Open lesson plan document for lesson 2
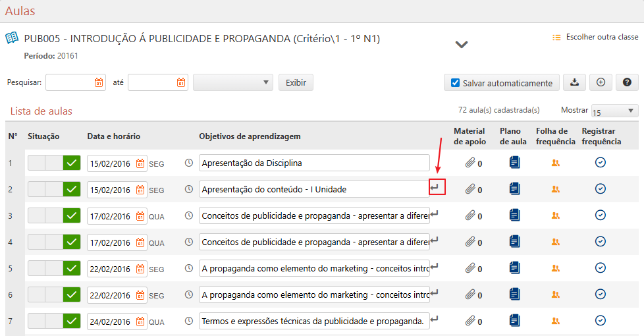Screen dimensions: 644x336 pos(515,189)
